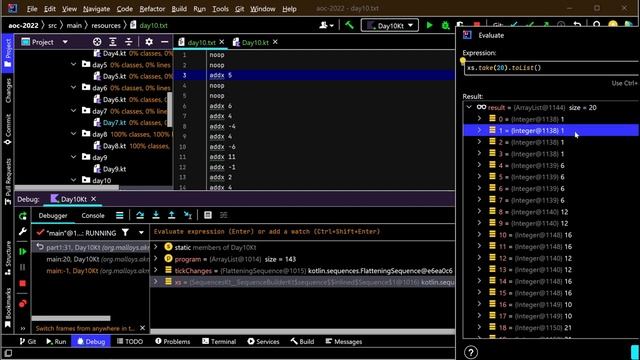
Task: Select the Debugger tab
Action: point(53,216)
